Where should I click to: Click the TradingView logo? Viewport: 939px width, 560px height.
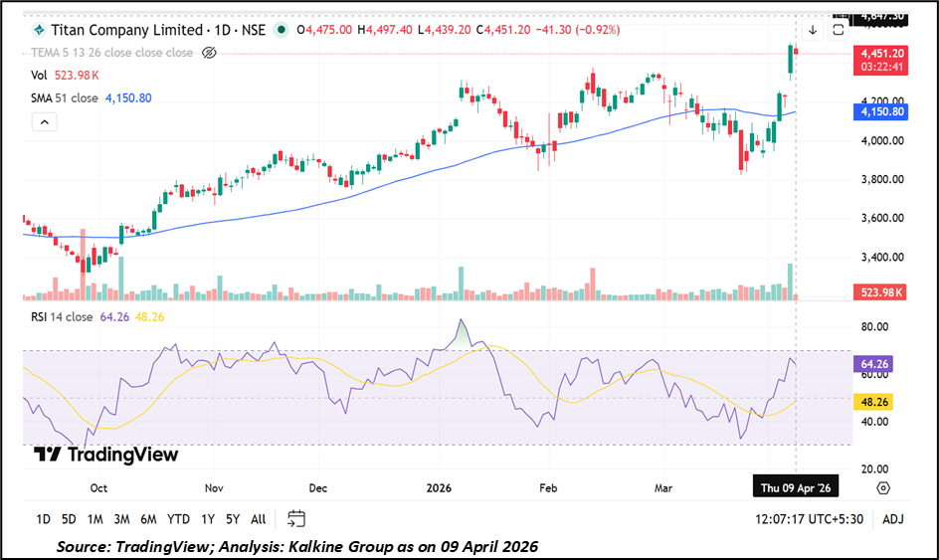pyautogui.click(x=105, y=455)
